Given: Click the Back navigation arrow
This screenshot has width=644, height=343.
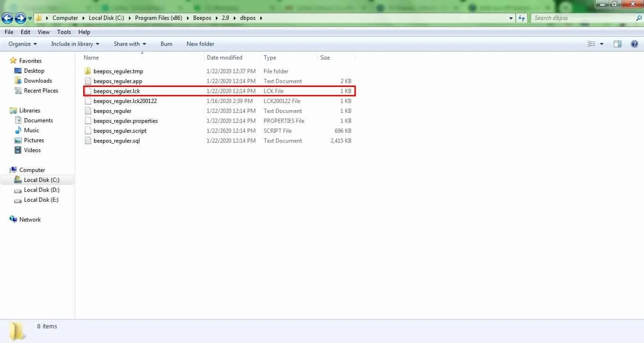Looking at the screenshot, I should click(x=7, y=18).
